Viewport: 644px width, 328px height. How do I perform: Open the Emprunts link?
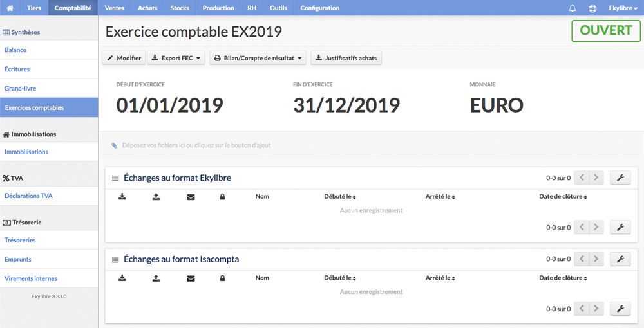pos(49,260)
